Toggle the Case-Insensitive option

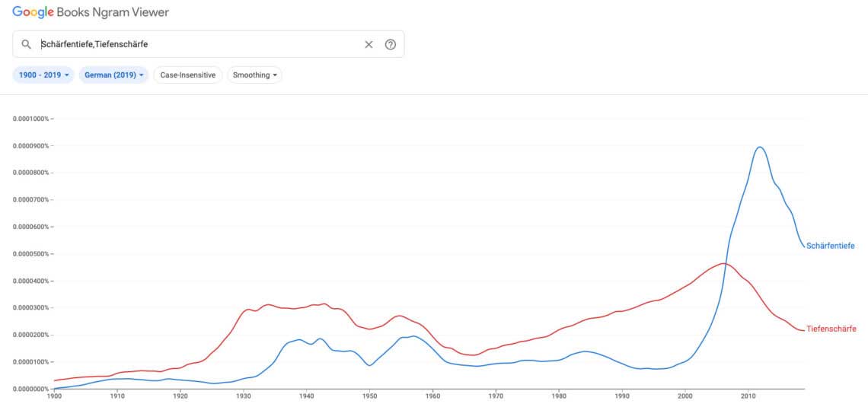(x=188, y=75)
